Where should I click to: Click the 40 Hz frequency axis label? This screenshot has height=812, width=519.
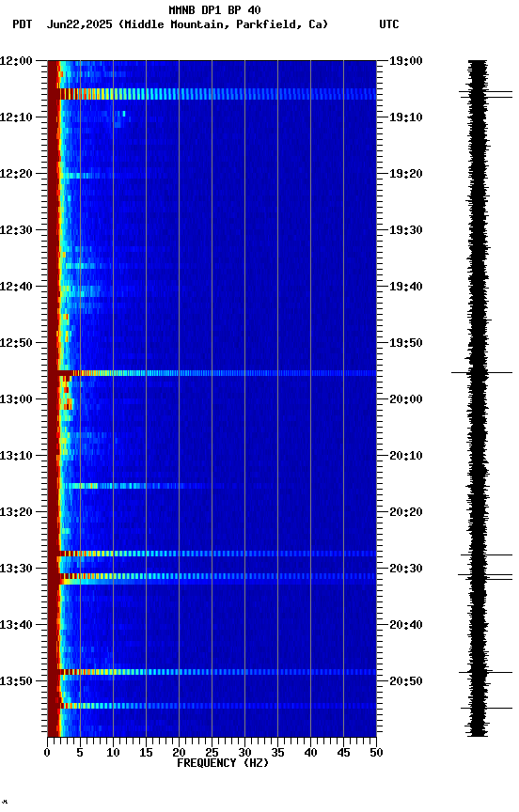pyautogui.click(x=310, y=753)
